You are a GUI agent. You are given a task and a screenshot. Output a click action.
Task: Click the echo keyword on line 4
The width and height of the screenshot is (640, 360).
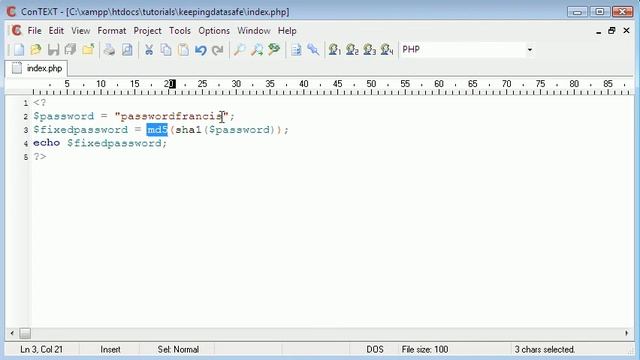(x=47, y=143)
